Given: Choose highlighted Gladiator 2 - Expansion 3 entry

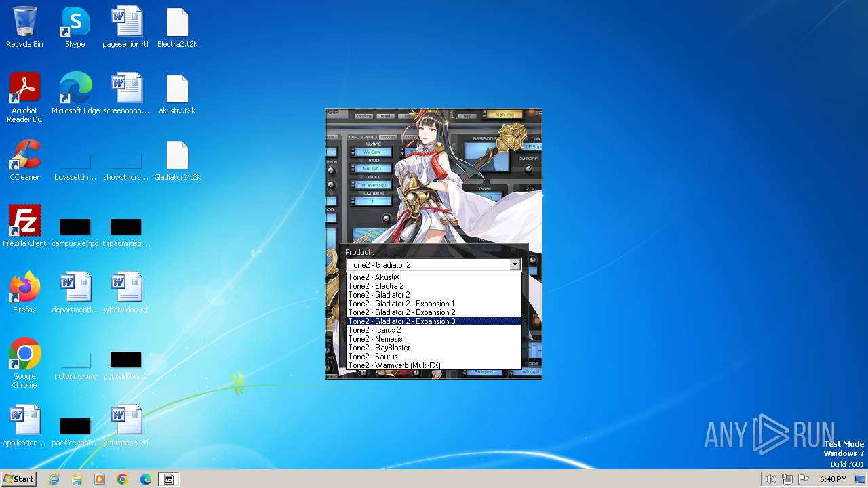Looking at the screenshot, I should pyautogui.click(x=434, y=321).
